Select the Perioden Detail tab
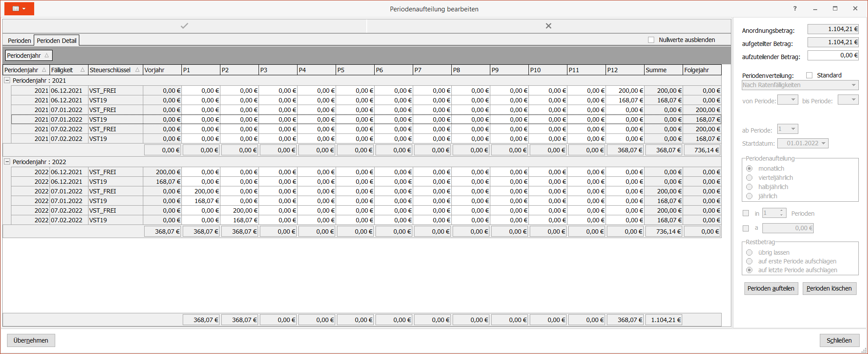868x354 pixels. (x=57, y=41)
